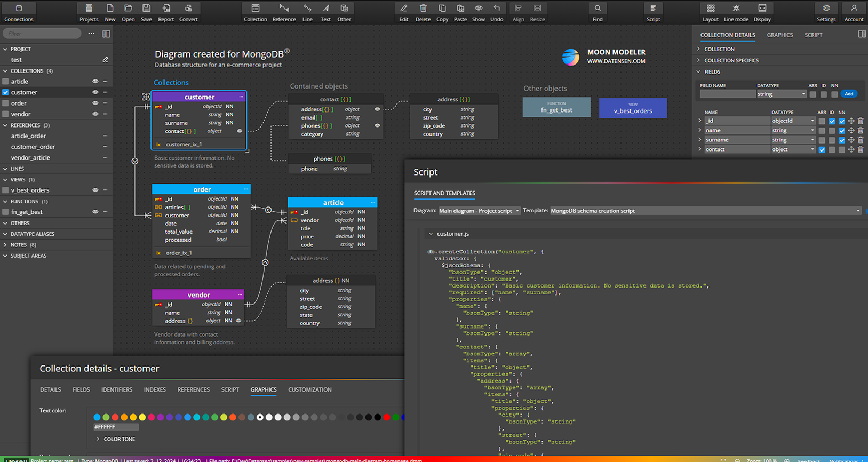This screenshot has height=462, width=868.
Task: Open the Other objects tool
Action: 344,12
